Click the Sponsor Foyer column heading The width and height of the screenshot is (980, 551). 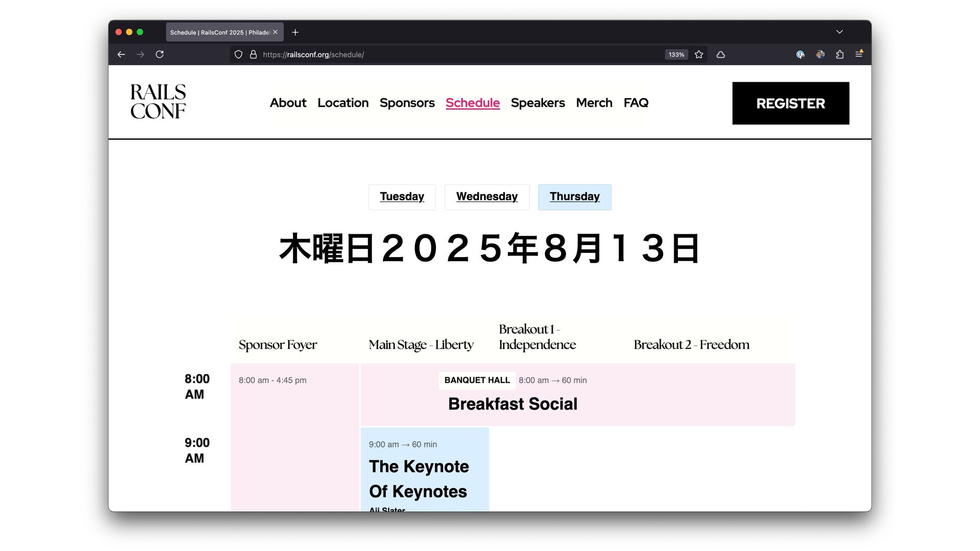pos(278,345)
